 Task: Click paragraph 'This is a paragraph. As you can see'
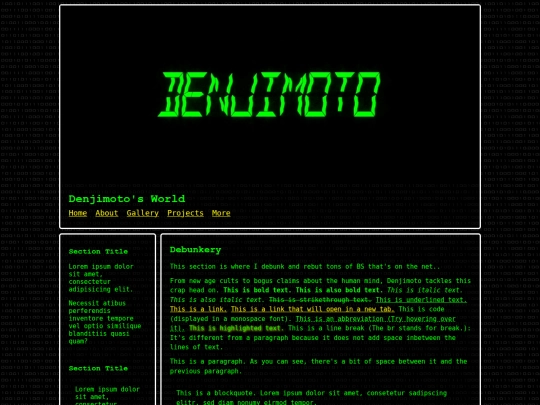coord(319,366)
